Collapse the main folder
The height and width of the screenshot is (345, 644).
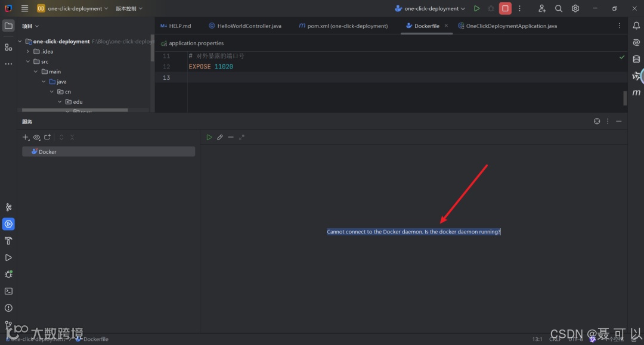point(36,72)
